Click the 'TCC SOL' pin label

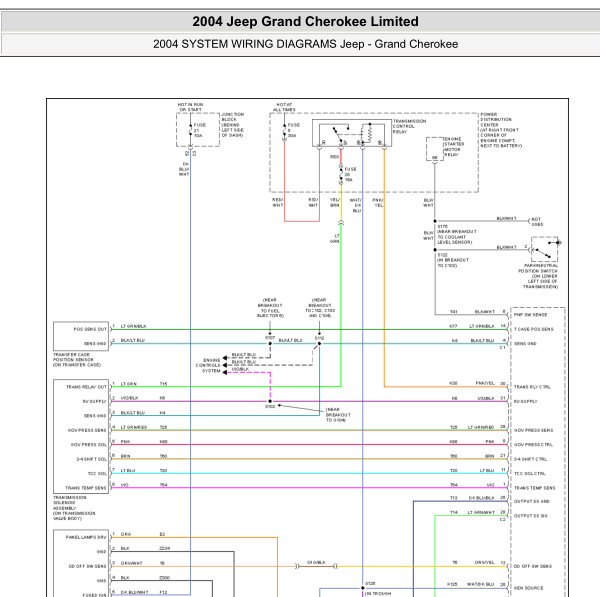coord(97,473)
